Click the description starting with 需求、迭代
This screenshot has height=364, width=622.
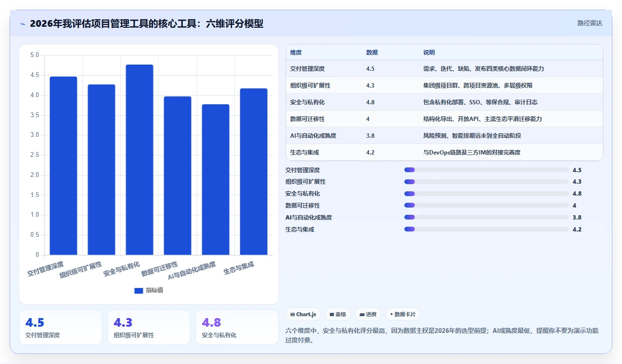(483, 69)
